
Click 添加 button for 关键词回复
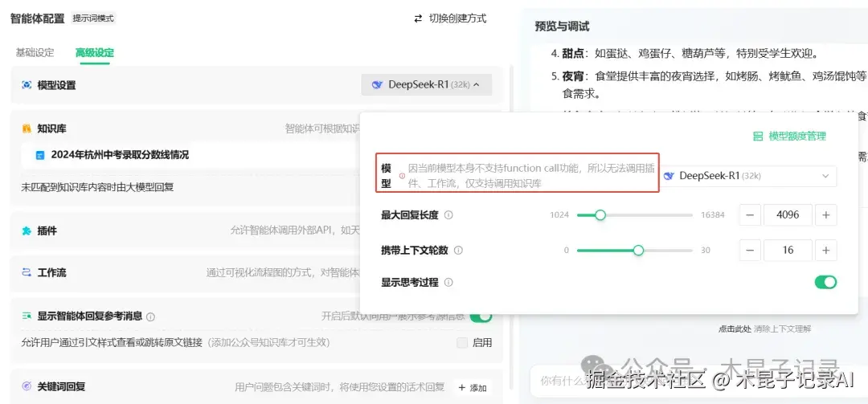[x=473, y=387]
